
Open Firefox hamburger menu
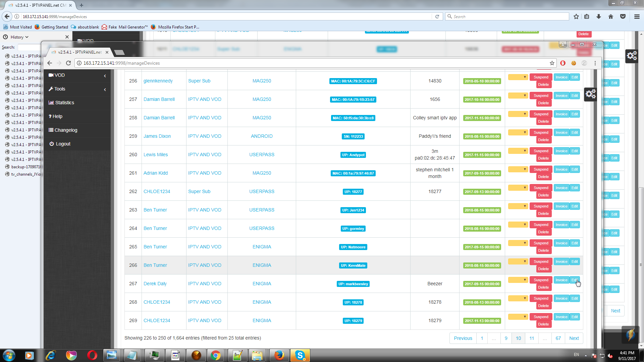tap(637, 16)
